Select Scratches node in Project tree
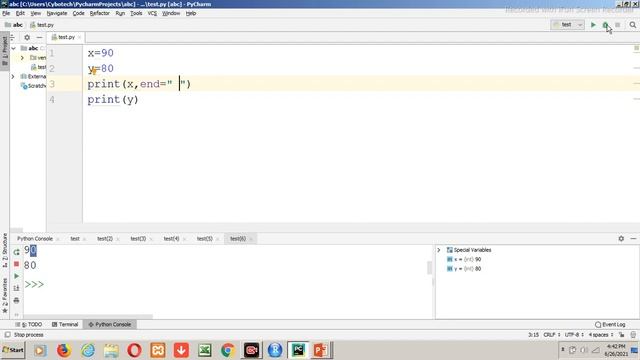Image resolution: width=640 pixels, height=360 pixels. [33, 86]
